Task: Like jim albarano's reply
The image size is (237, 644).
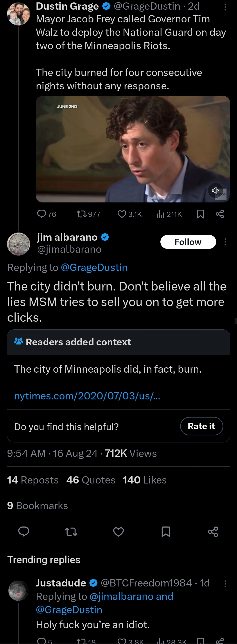Action: pyautogui.click(x=118, y=532)
